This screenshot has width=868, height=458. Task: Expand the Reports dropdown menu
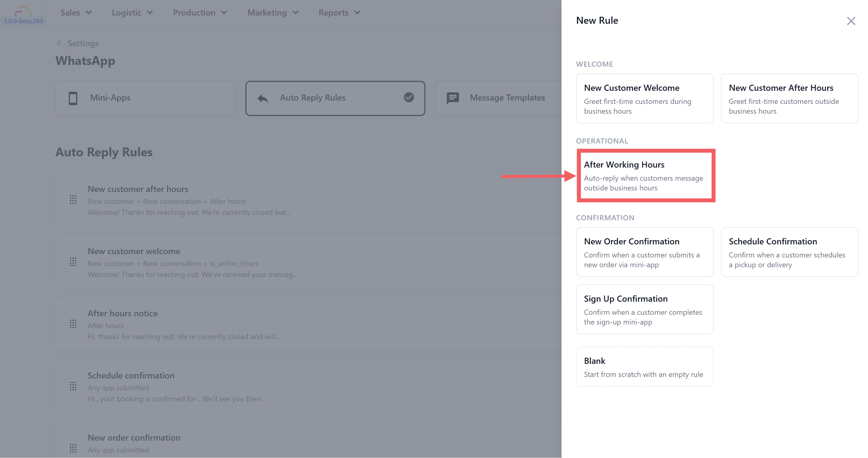tap(339, 13)
